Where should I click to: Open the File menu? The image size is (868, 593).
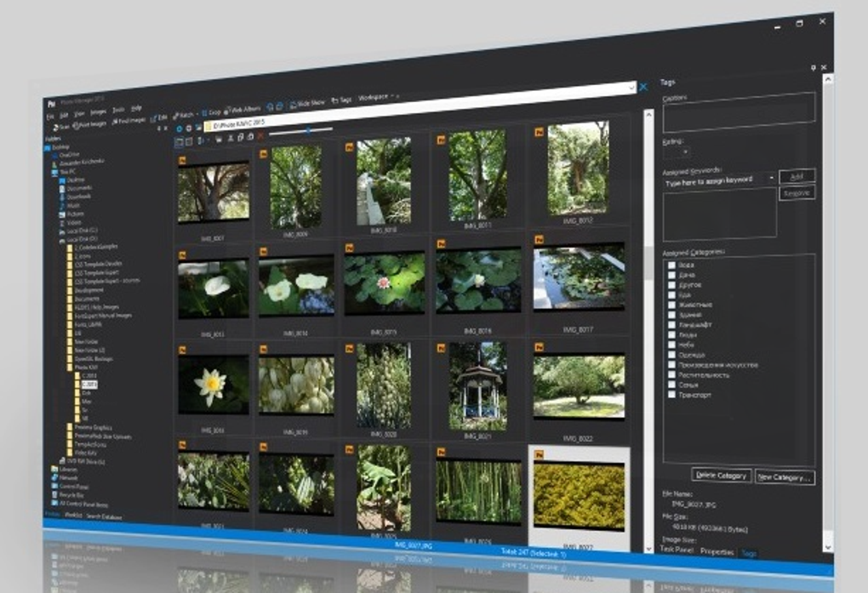[x=50, y=117]
